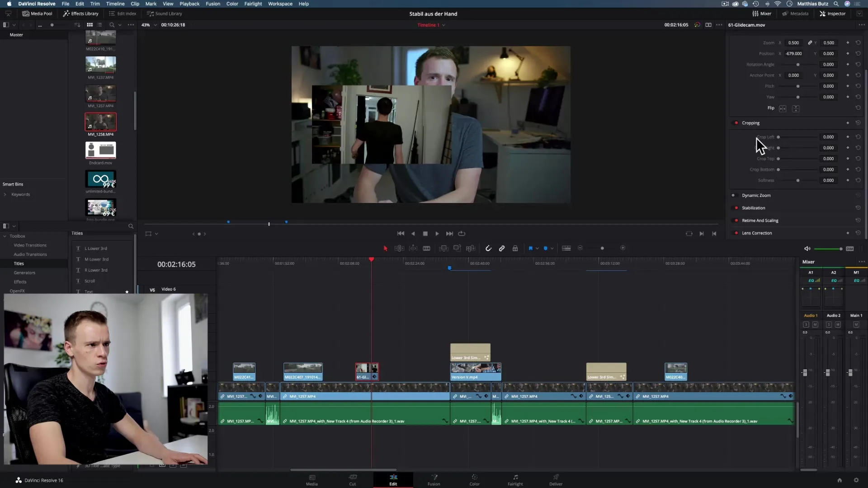Viewport: 868px width, 488px height.
Task: Toggle Position Lock icon
Action: [515, 248]
